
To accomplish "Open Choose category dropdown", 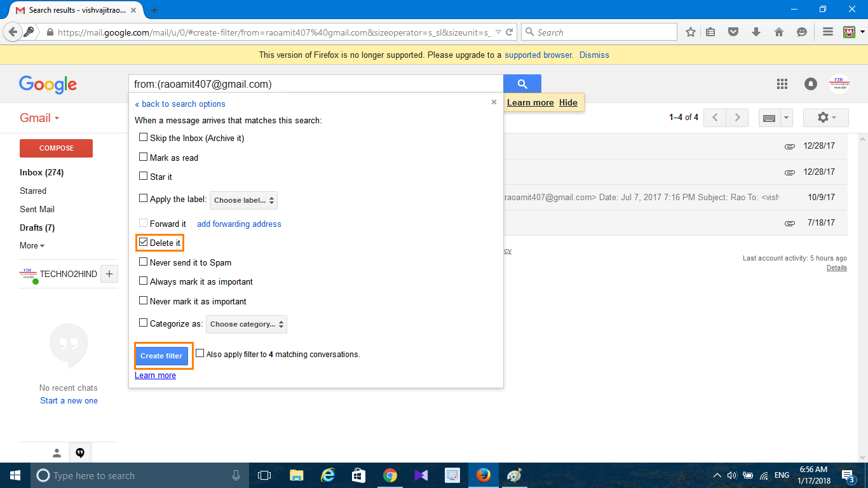I will pos(247,324).
